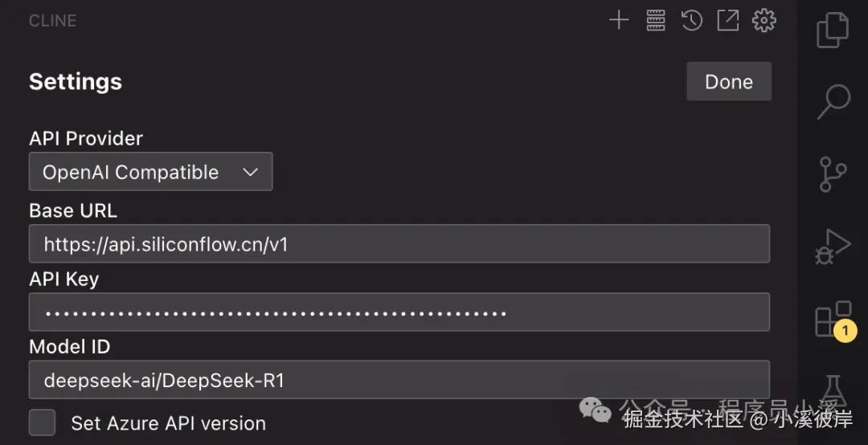Viewport: 868px width, 445px height.
Task: Open the task History clock icon
Action: (692, 21)
